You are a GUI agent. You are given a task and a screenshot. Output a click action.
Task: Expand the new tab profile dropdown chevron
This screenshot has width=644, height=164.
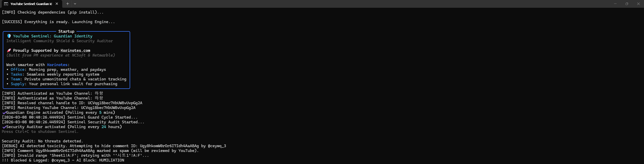(x=75, y=4)
